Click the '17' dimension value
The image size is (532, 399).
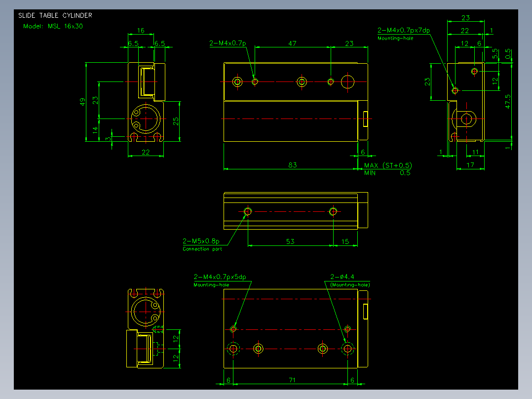[470, 165]
